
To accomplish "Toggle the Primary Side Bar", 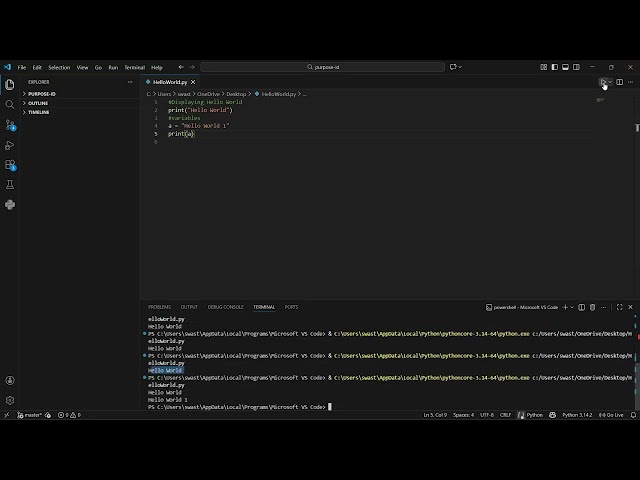I will (x=555, y=67).
